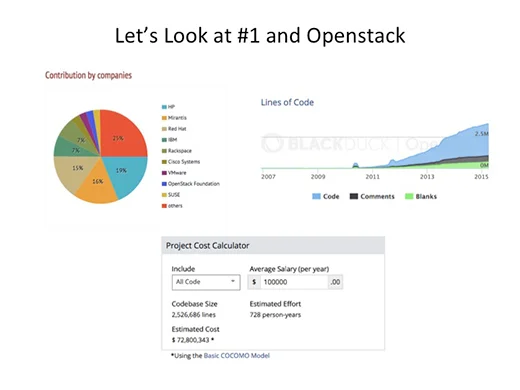This screenshot has width=520, height=390.
Task: Click the OpenStack Foundation legend entry
Action: (191, 184)
